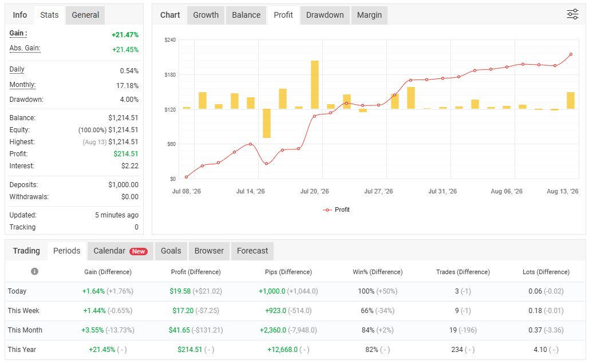Image resolution: width=589 pixels, height=364 pixels.
Task: Click the last profit line data point
Action: (571, 54)
